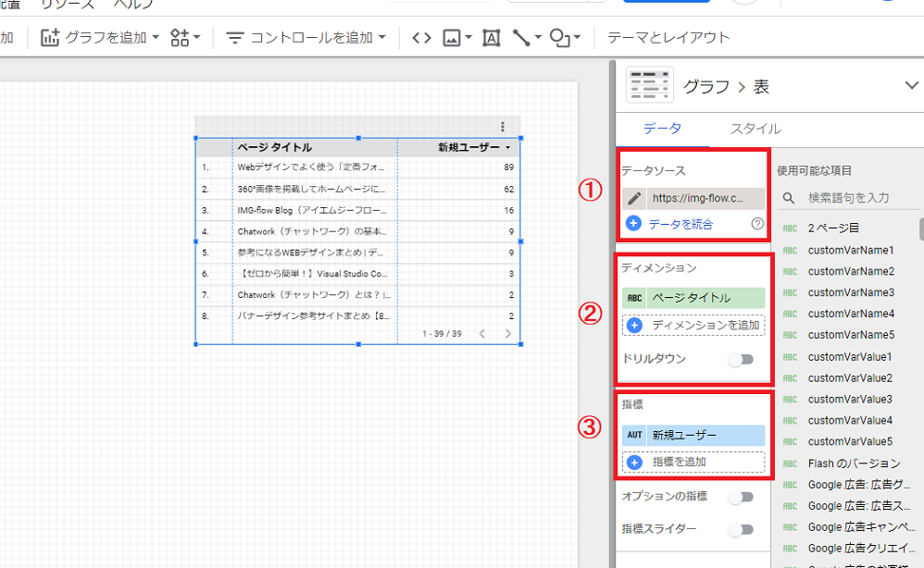
Task: Enable the オプションの指標 switch
Action: [741, 497]
